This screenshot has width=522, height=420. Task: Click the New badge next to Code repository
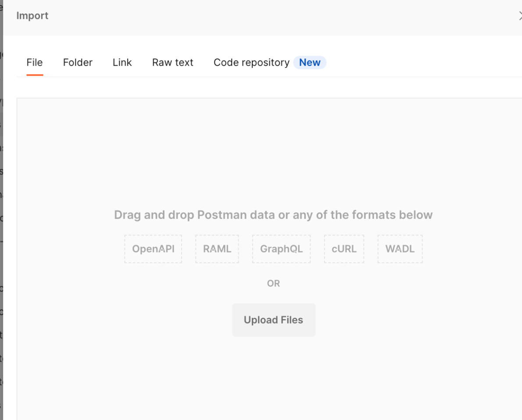click(310, 62)
